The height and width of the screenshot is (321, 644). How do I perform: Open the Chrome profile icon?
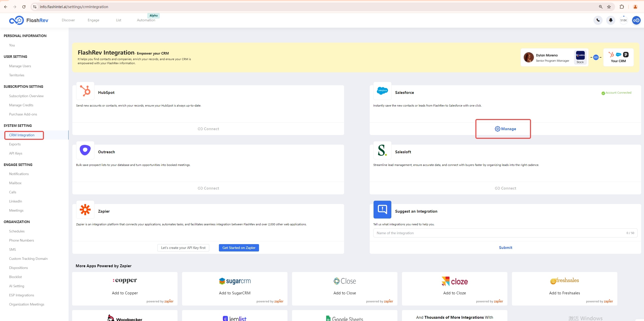(635, 7)
